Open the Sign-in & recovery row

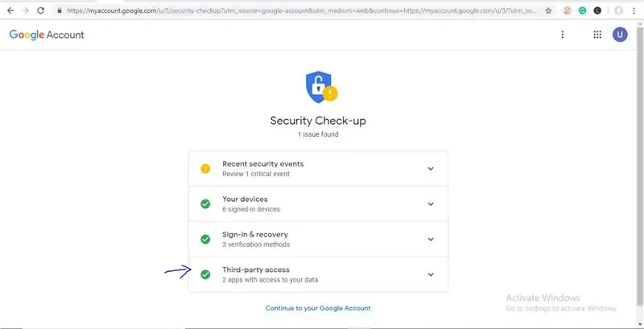tap(318, 239)
